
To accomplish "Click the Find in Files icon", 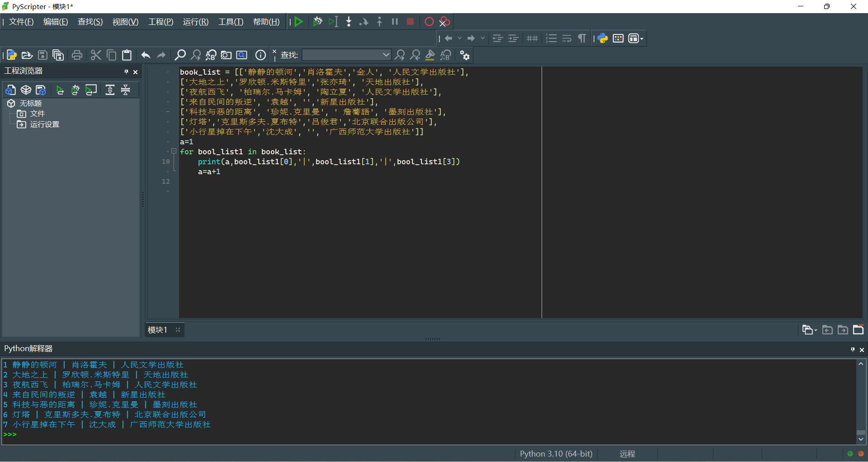I will tap(226, 55).
